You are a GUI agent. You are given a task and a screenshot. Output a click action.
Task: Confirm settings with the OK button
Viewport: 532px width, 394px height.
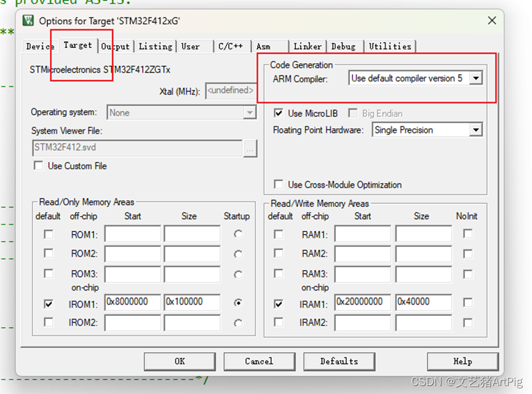(x=180, y=361)
